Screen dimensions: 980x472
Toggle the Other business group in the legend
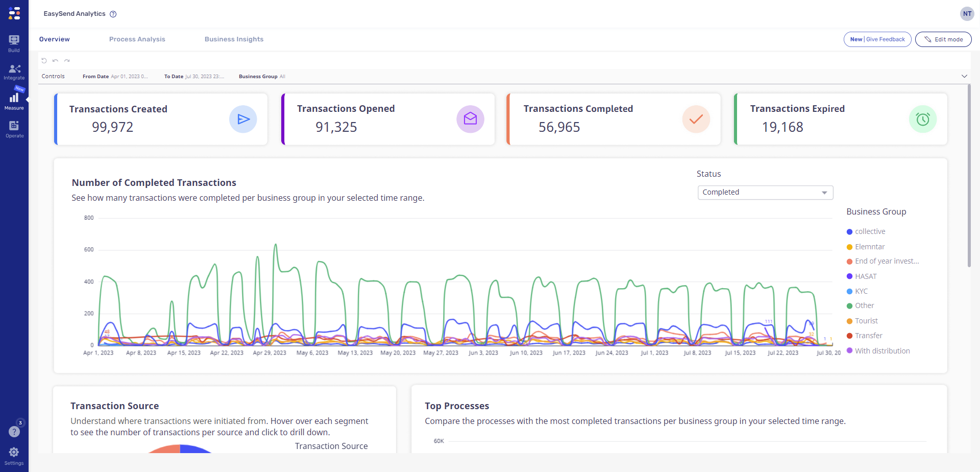864,305
